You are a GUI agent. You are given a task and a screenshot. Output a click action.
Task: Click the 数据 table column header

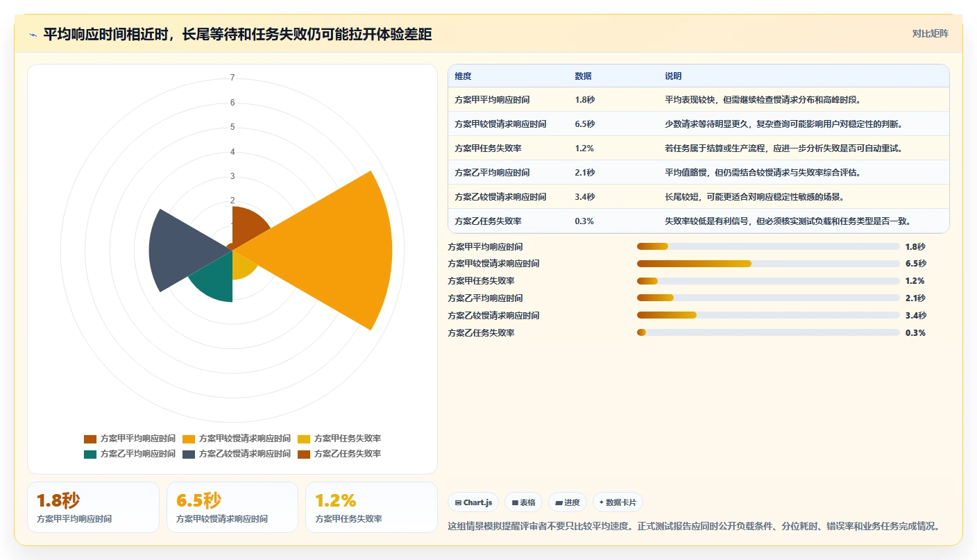[584, 76]
